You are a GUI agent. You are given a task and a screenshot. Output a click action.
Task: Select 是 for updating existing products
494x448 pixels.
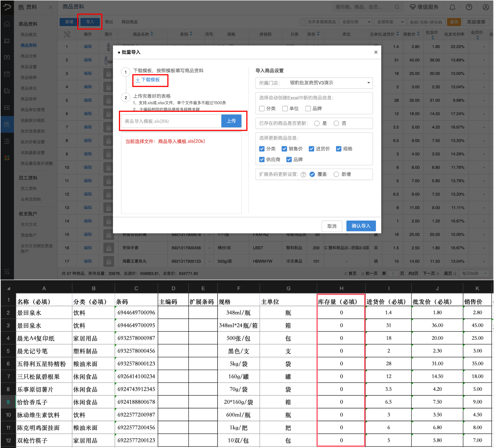pos(317,123)
